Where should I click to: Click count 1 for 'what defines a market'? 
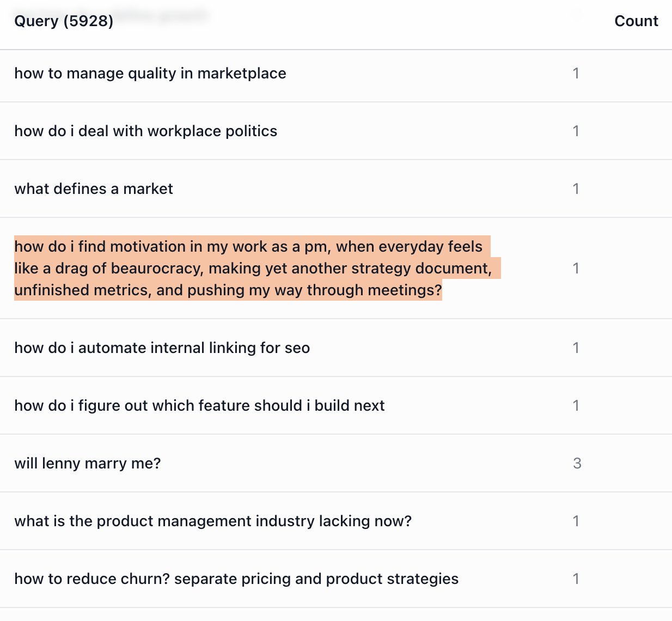click(576, 189)
